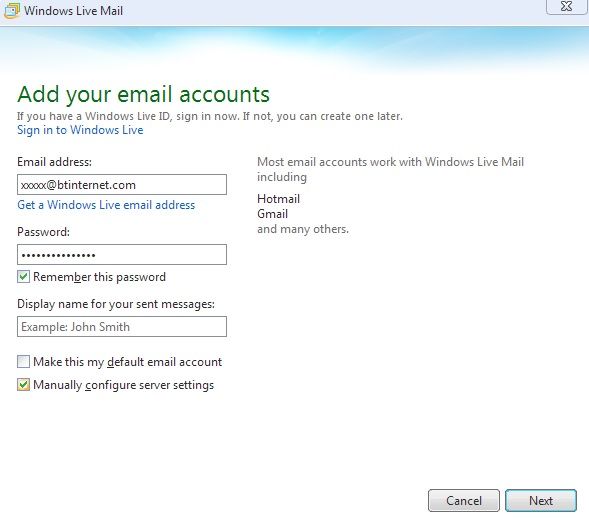589x520 pixels.
Task: Click the 'Password:' label
Action: click(43, 232)
